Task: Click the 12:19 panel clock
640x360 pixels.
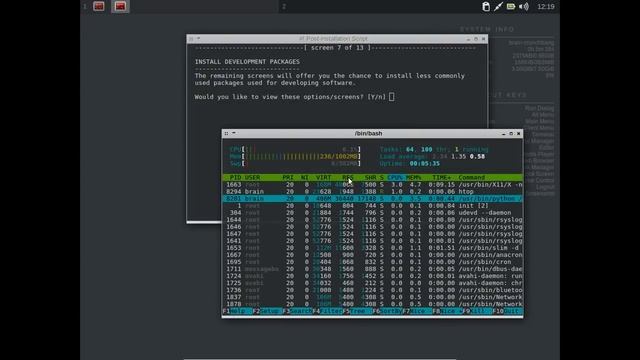Action: 546,7
